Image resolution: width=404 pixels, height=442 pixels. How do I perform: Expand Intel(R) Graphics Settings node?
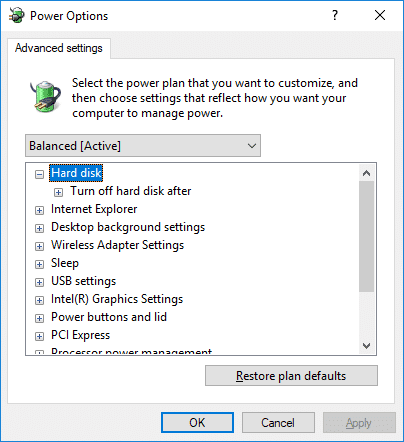pyautogui.click(x=39, y=300)
